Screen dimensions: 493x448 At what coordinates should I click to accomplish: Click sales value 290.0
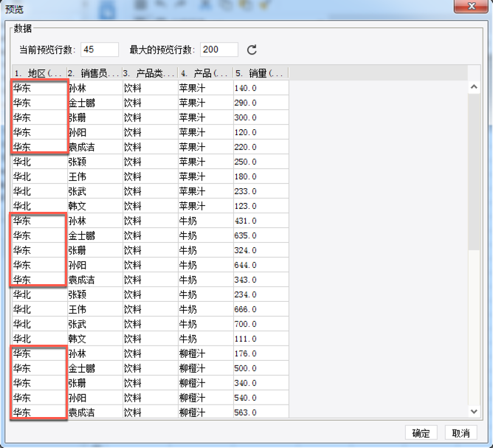[245, 103]
